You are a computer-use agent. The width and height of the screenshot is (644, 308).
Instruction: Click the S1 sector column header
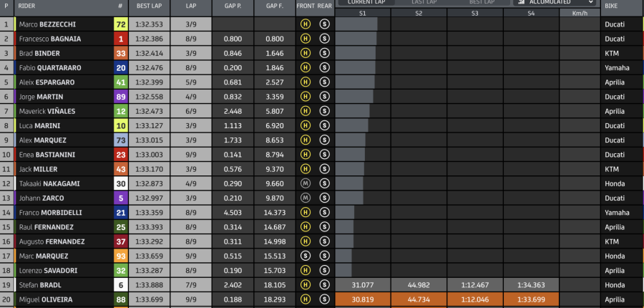363,13
